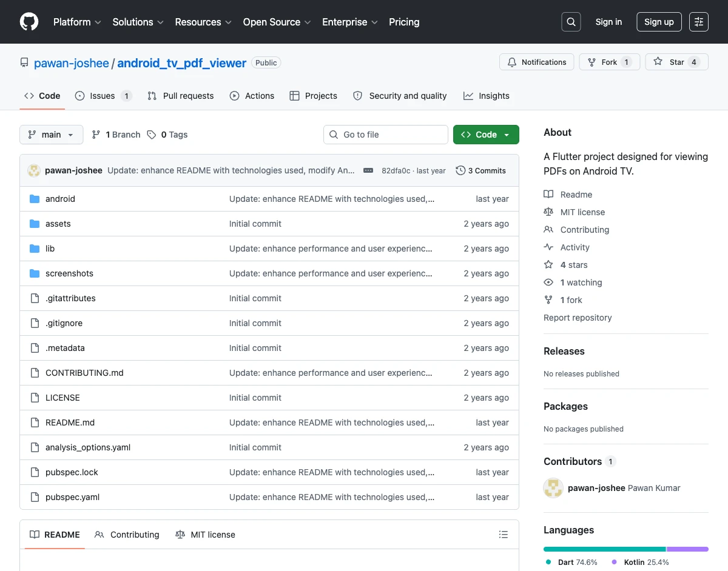The width and height of the screenshot is (728, 571).
Task: Click the settings sliders icon in header
Action: [699, 22]
